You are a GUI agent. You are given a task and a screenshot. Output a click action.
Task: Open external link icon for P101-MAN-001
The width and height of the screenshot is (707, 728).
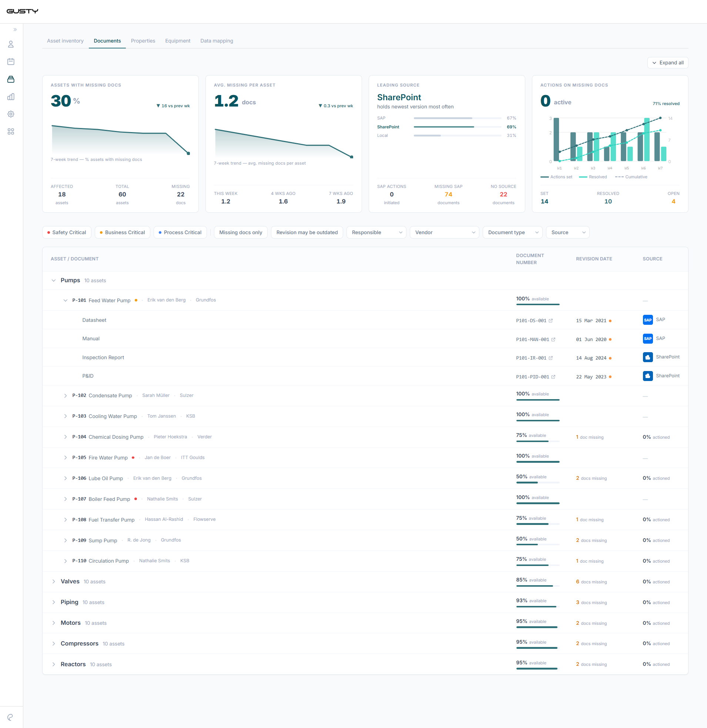pyautogui.click(x=553, y=340)
